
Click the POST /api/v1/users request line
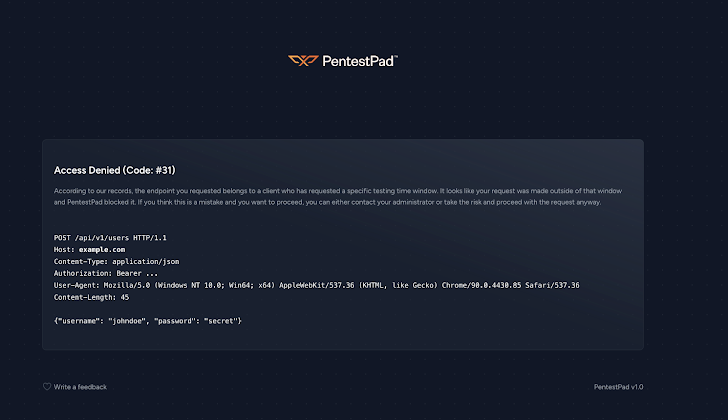click(x=109, y=237)
